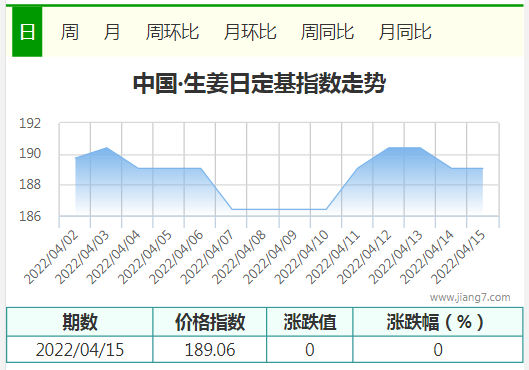Image resolution: width=529 pixels, height=370 pixels.
Task: Click the 2022/04/08 x-axis label
Action: [x=239, y=257]
